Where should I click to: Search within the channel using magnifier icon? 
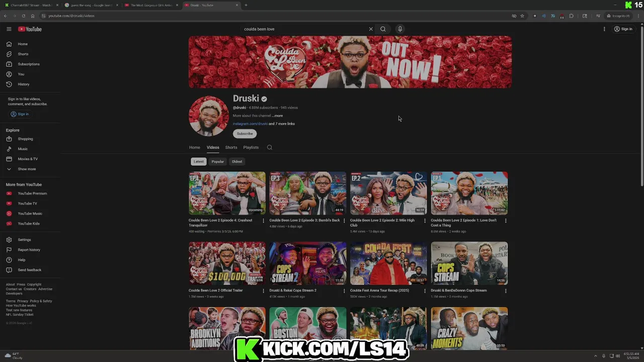[270, 147]
